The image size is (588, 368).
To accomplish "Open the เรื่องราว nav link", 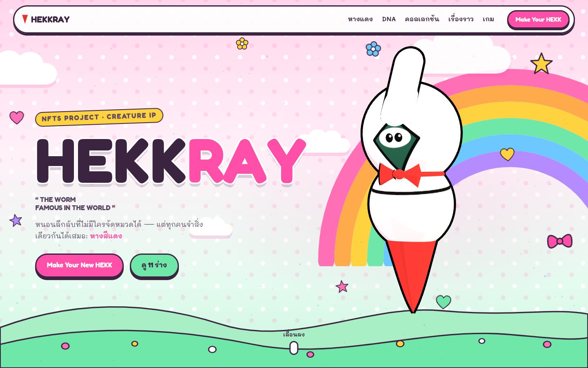I will (x=461, y=19).
